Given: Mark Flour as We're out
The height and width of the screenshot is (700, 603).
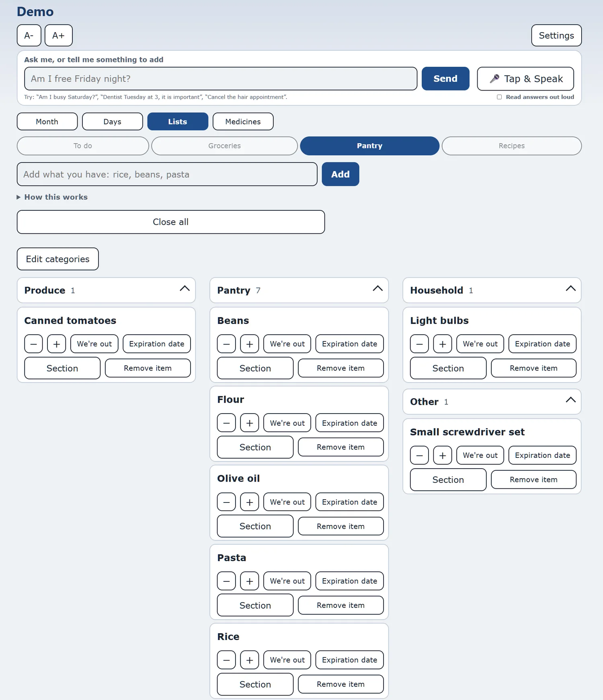Looking at the screenshot, I should (x=287, y=423).
